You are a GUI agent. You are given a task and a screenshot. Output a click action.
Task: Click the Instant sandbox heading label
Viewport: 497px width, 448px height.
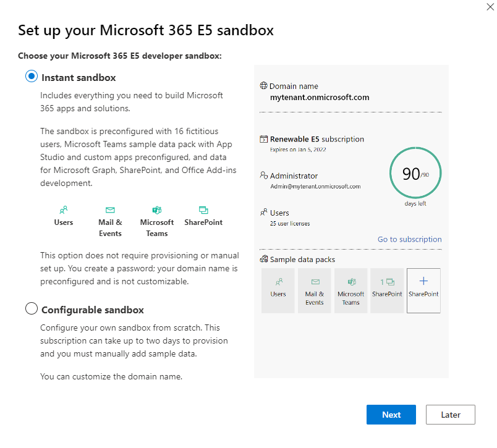[x=79, y=78]
